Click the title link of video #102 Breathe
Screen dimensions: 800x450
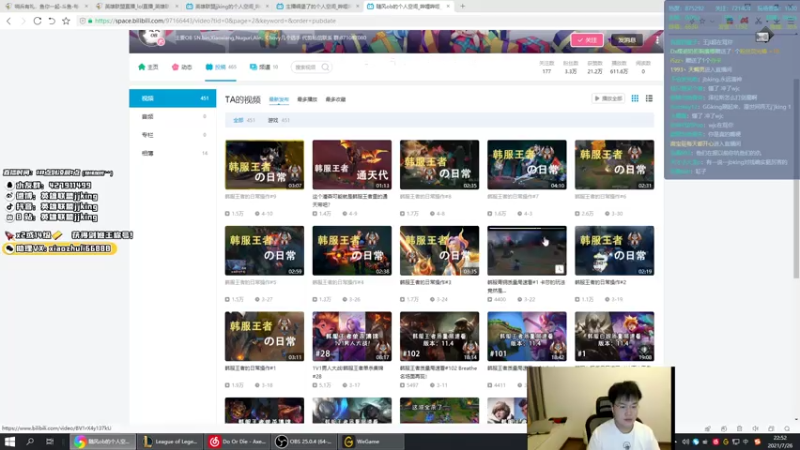pyautogui.click(x=439, y=371)
